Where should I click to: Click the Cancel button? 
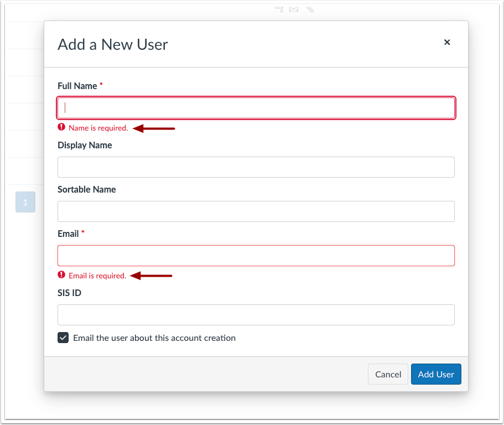pyautogui.click(x=388, y=374)
